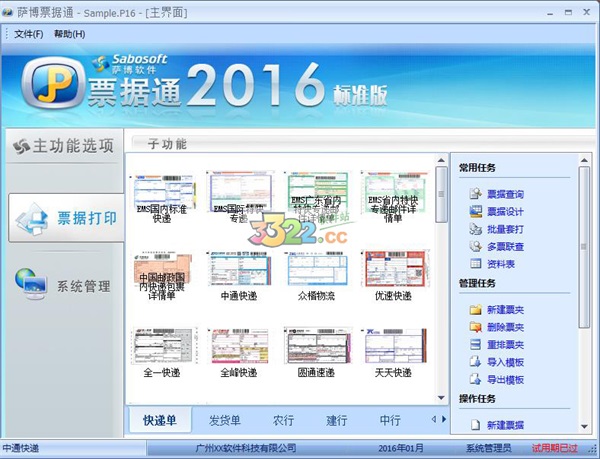Click the 系统管理 main function button
600x459 pixels.
point(64,285)
